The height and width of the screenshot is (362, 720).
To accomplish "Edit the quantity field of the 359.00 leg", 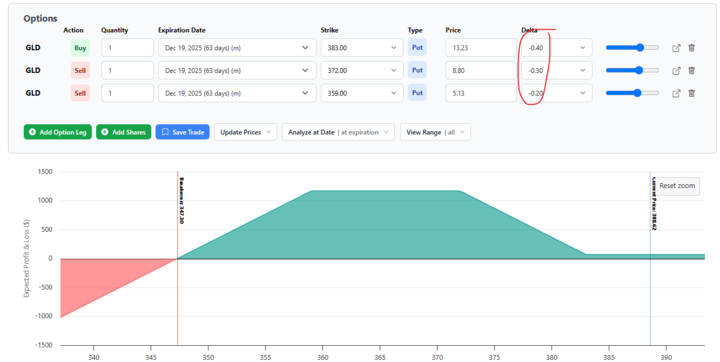I will pyautogui.click(x=127, y=93).
